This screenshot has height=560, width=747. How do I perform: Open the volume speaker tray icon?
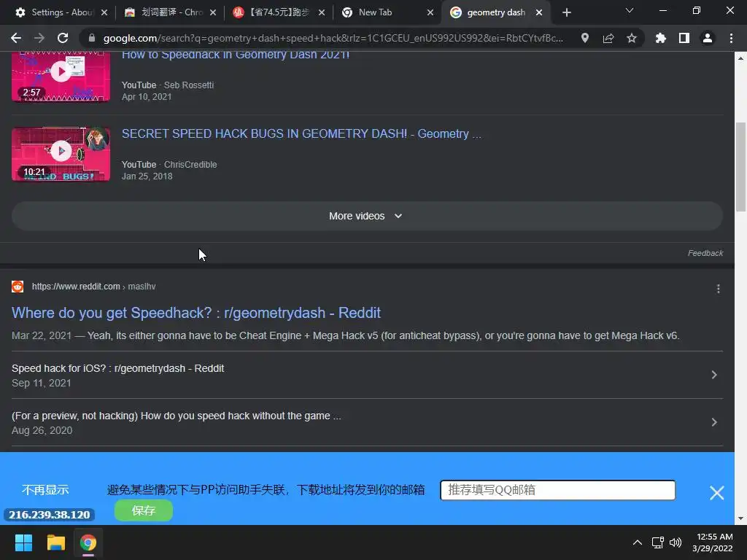(x=676, y=542)
